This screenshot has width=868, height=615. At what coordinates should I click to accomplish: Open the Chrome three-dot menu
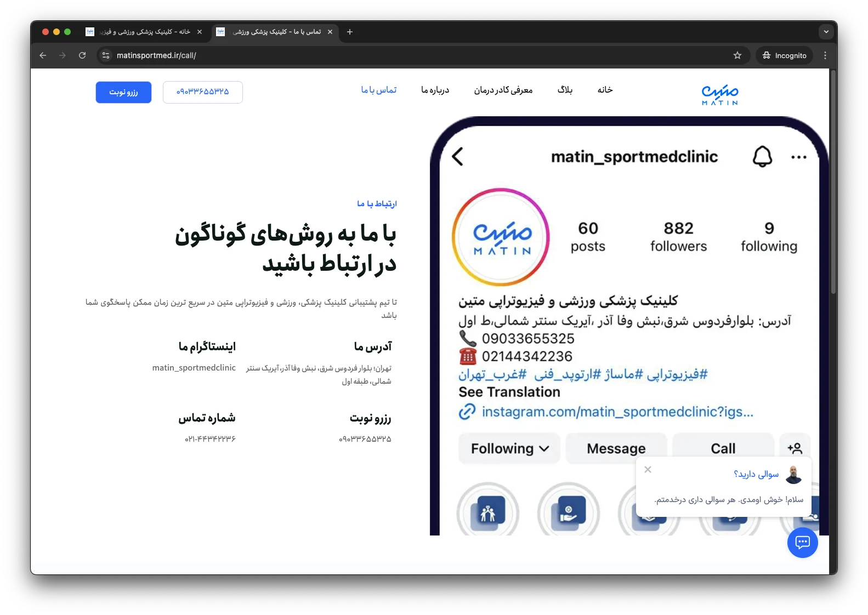click(x=825, y=55)
